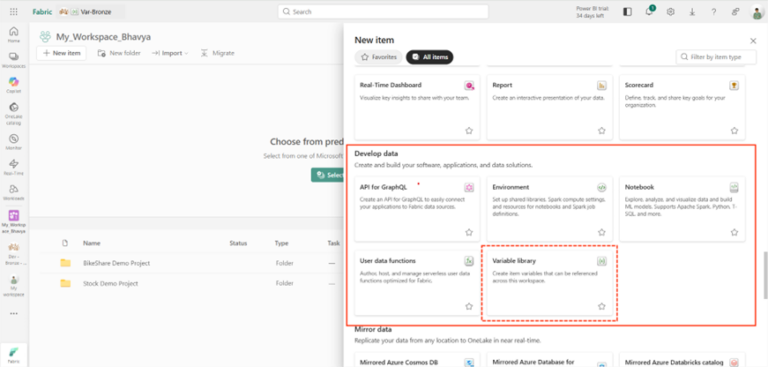The image size is (768, 367).
Task: Sort by Type column header
Action: [282, 243]
